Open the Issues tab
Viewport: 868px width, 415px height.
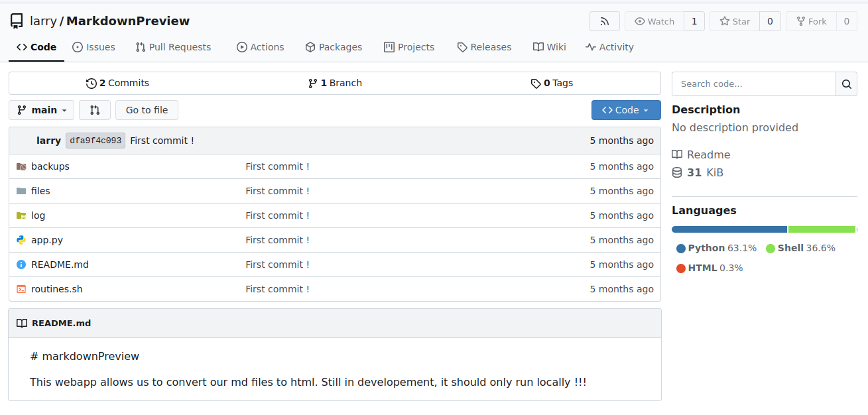click(93, 47)
